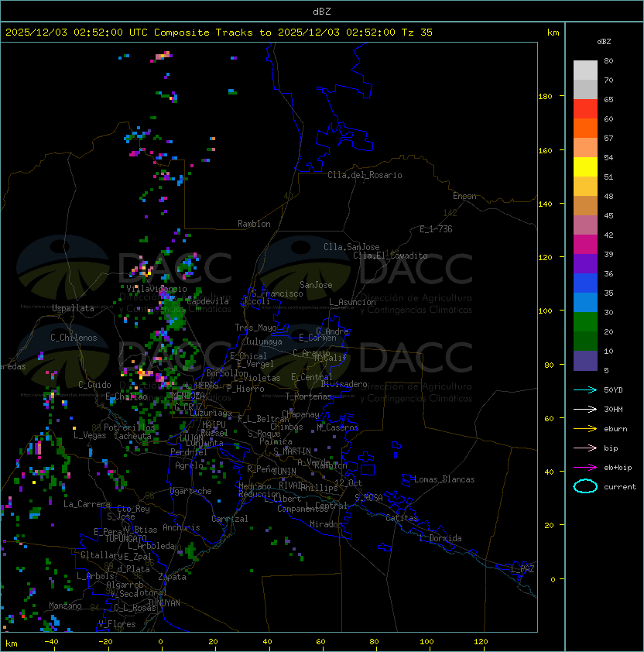
Task: Click the L_PAZ map label
Action: pos(522,569)
